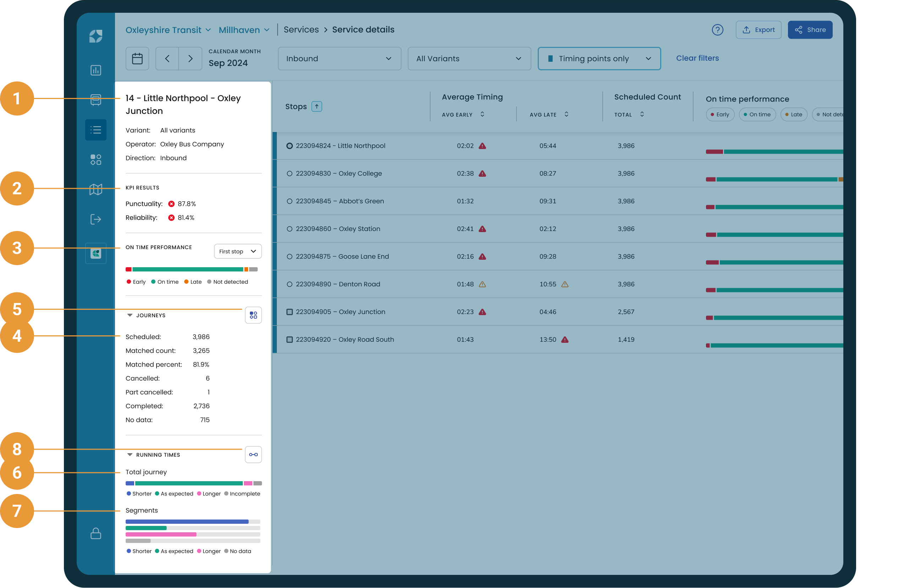Click running times link icon button
This screenshot has width=920, height=588.
point(253,455)
